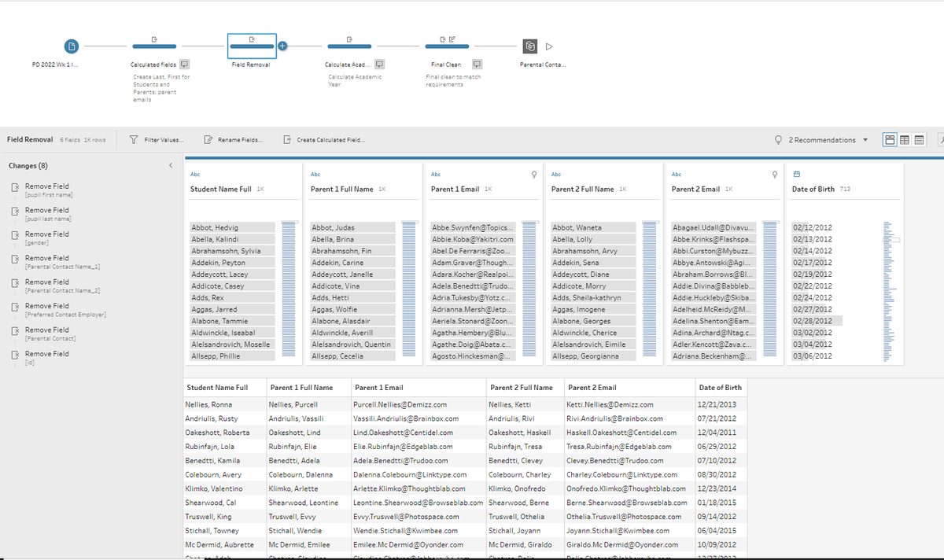Image resolution: width=944 pixels, height=560 pixels.
Task: Select the Calculate Academic Year step
Action: [349, 46]
